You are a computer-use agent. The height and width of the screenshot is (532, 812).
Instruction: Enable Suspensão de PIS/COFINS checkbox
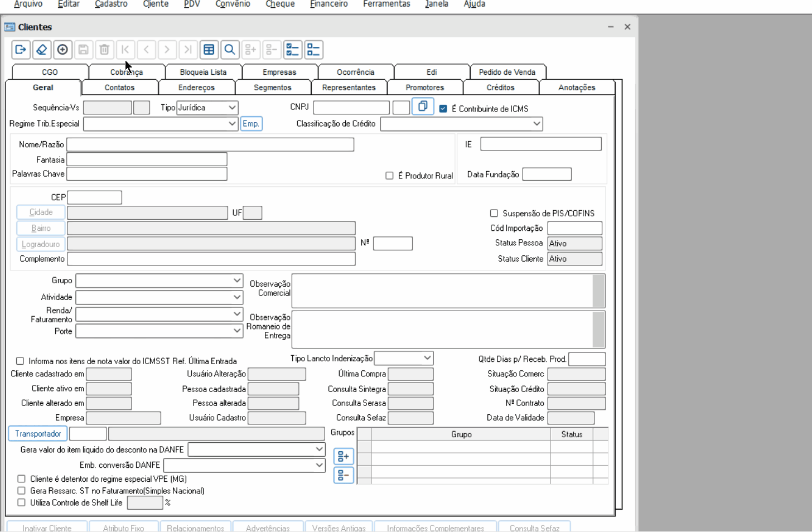point(494,213)
